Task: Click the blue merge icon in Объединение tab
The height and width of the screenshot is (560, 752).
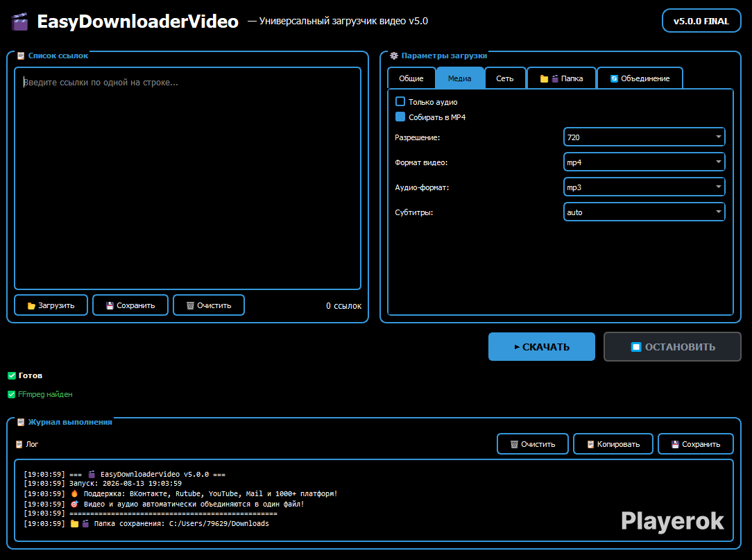Action: 614,78
